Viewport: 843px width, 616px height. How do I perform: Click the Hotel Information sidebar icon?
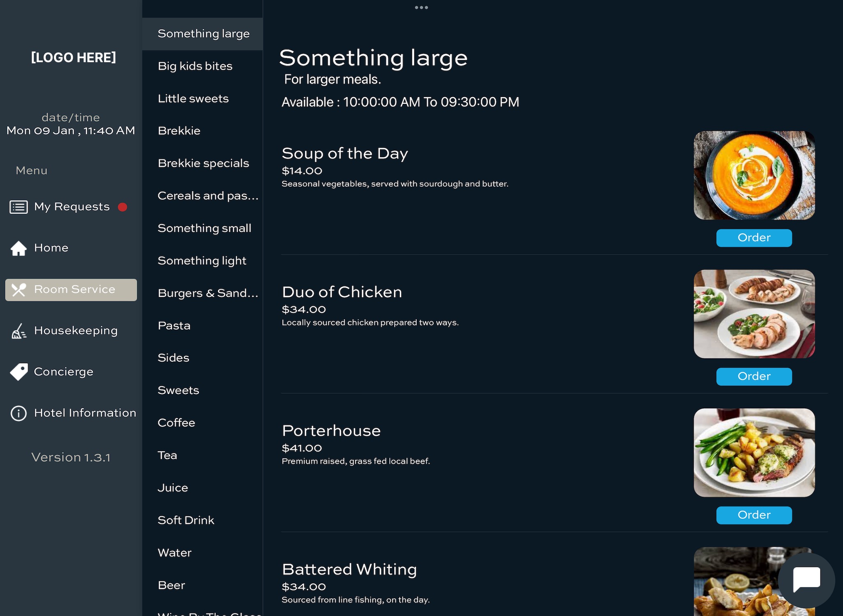point(19,413)
